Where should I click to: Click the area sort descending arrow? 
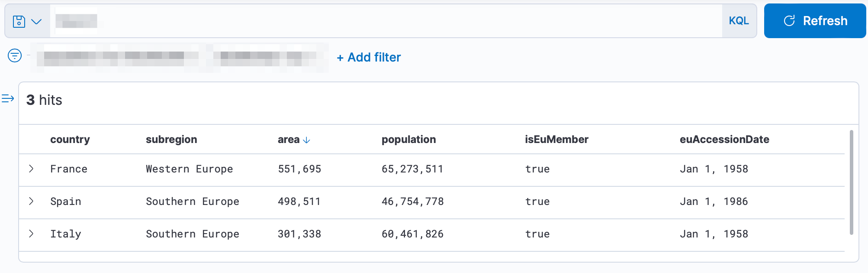coord(307,140)
